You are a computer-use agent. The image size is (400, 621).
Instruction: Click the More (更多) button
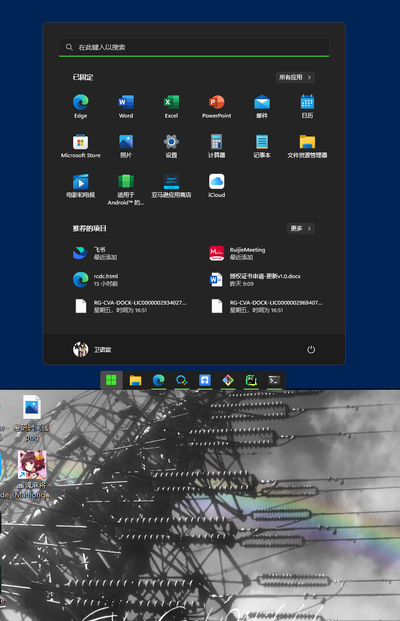click(x=301, y=228)
